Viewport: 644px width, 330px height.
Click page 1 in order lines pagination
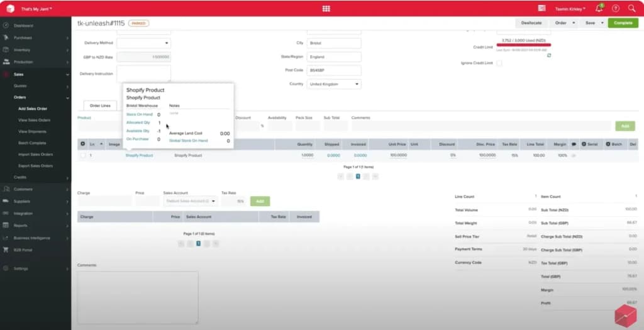[x=358, y=177]
